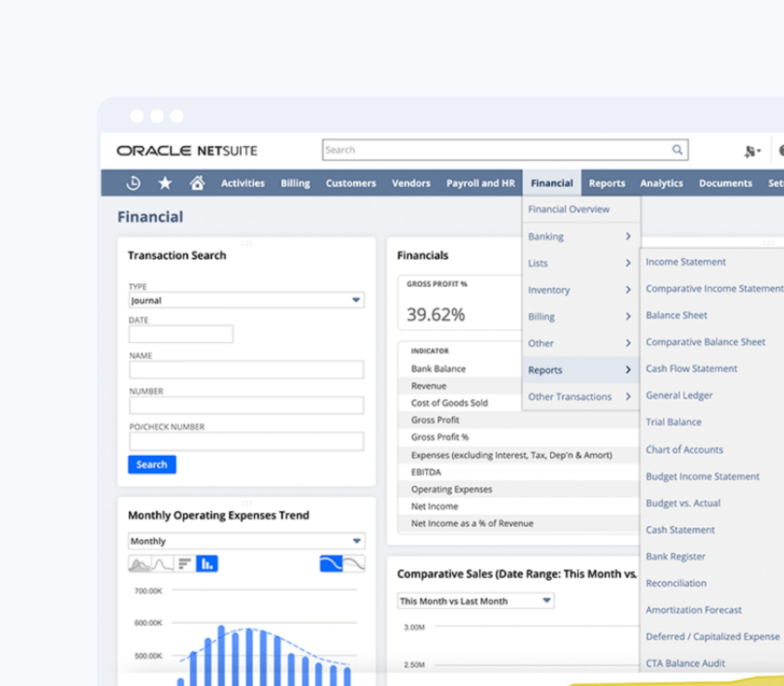Click the global Search input field
The height and width of the screenshot is (686, 784).
tap(505, 150)
